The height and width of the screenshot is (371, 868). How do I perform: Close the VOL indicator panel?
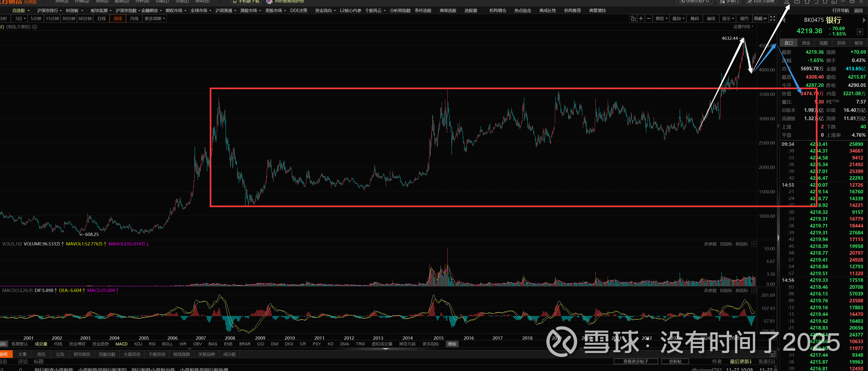(x=754, y=244)
